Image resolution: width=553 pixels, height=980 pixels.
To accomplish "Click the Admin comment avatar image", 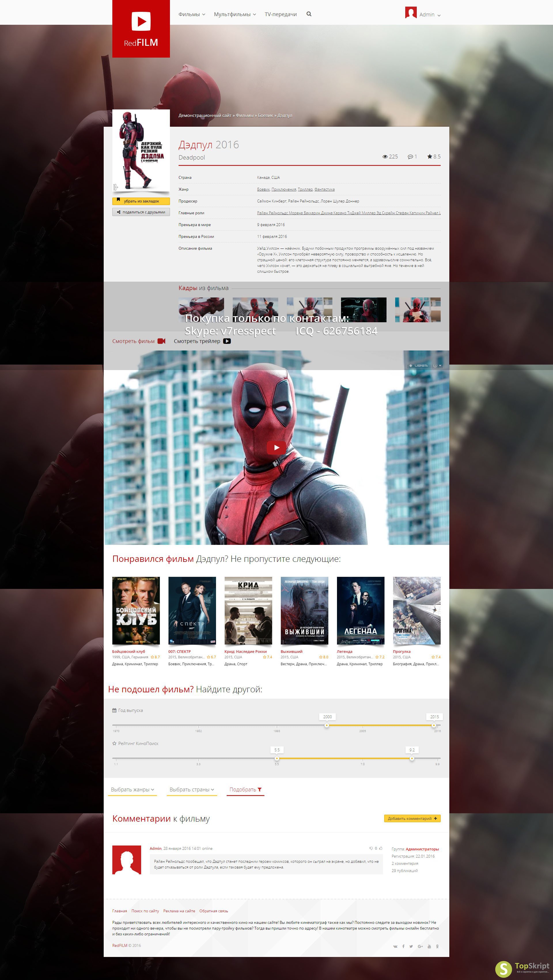I will [x=127, y=860].
